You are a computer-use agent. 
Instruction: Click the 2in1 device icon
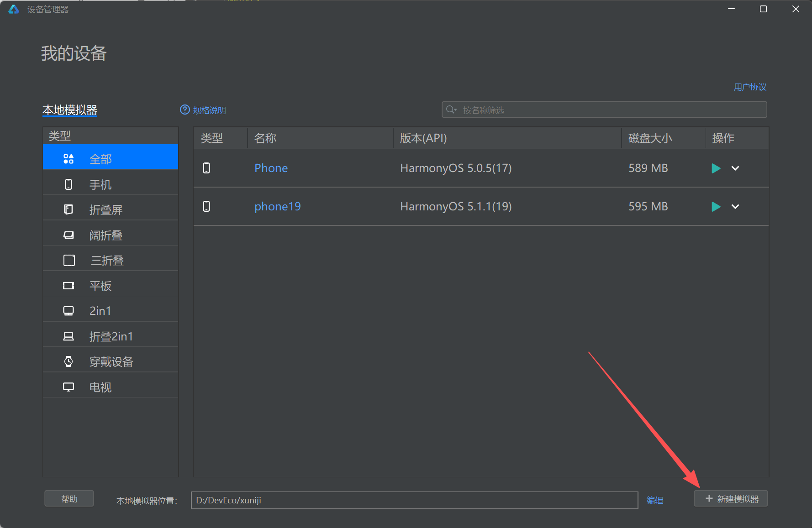(69, 311)
